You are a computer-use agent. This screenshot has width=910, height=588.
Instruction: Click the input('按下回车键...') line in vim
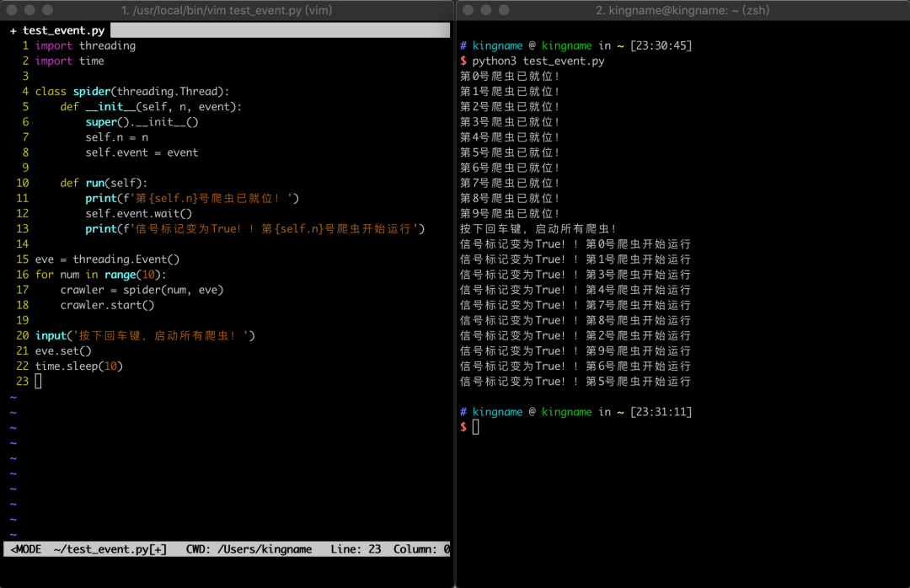[145, 335]
